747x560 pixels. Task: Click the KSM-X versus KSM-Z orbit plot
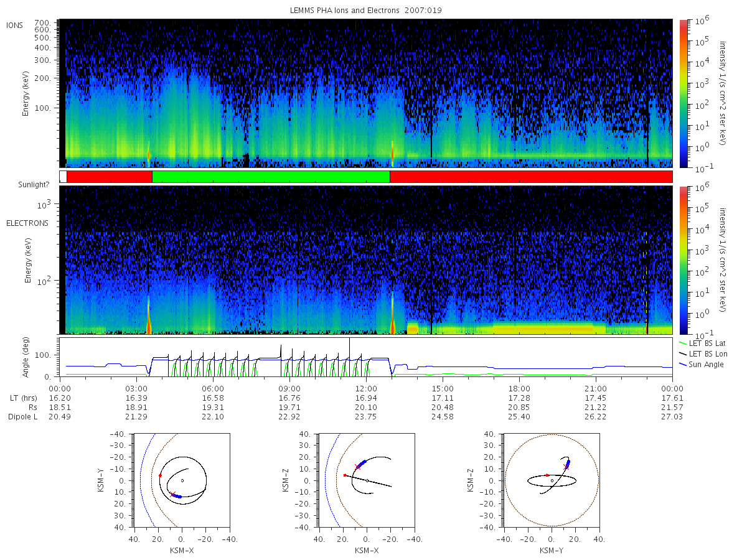tap(366, 480)
